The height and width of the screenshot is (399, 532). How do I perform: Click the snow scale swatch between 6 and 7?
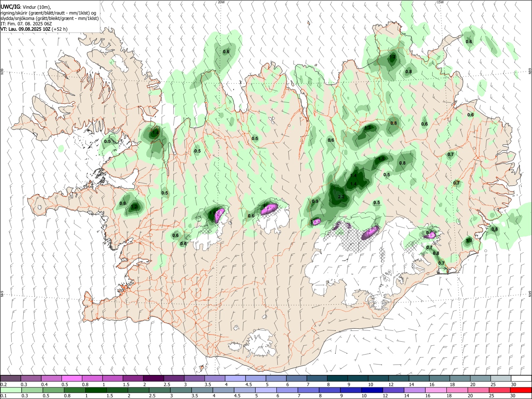click(x=296, y=379)
